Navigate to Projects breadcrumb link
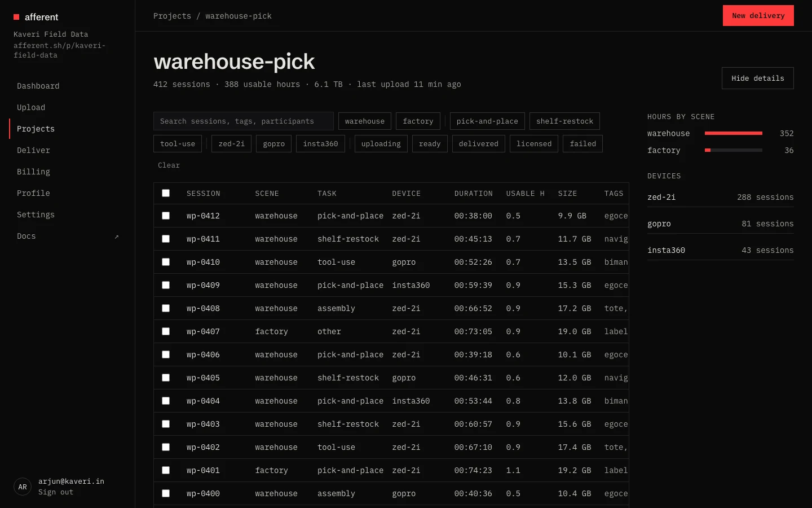The image size is (812, 508). [172, 16]
